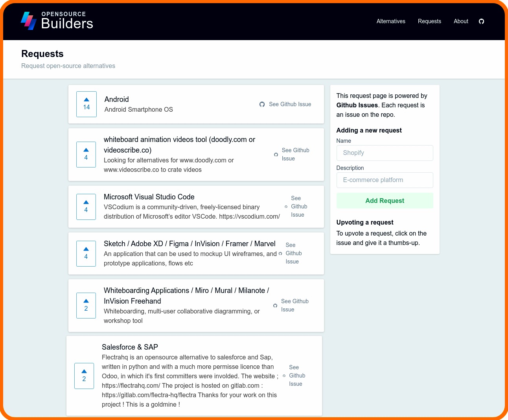Focus the Description field with E-commerce platform placeholder
This screenshot has height=420, width=508.
click(x=385, y=180)
